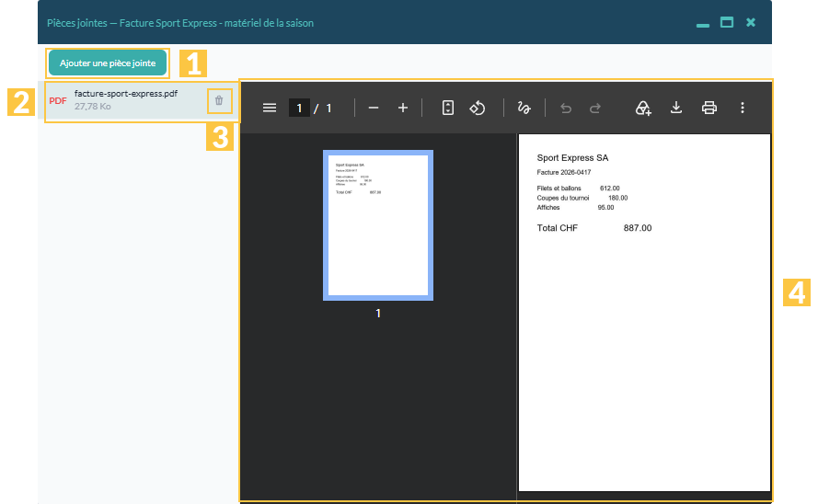Click the Sport Express SA heading in document

coord(572,158)
